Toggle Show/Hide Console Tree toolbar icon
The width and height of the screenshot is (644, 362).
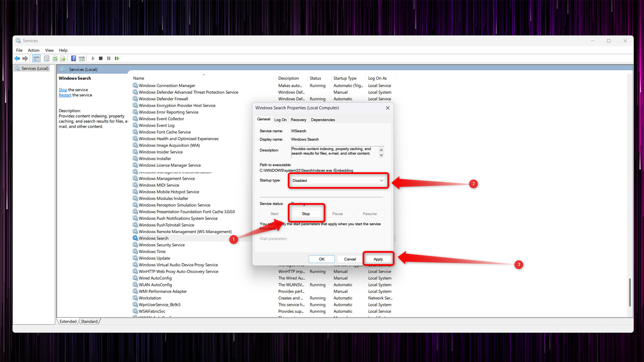[36, 58]
